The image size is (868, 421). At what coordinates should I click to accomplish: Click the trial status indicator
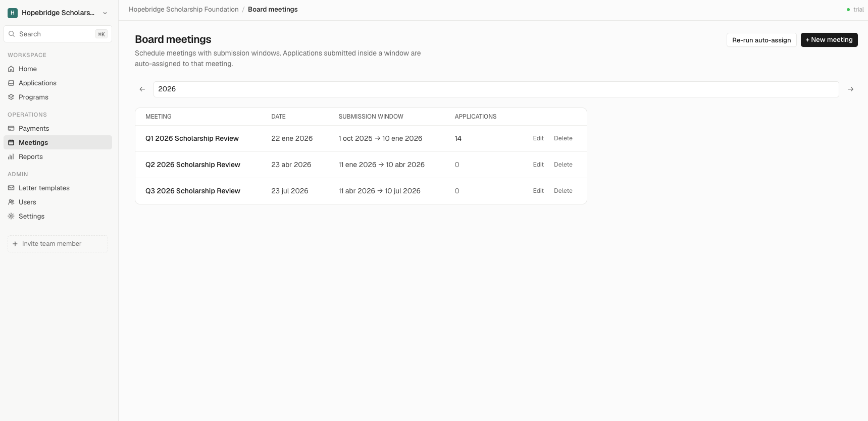click(x=855, y=10)
